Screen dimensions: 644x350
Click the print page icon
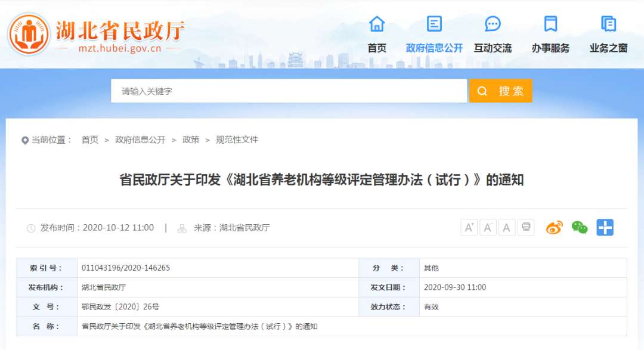[x=526, y=227]
